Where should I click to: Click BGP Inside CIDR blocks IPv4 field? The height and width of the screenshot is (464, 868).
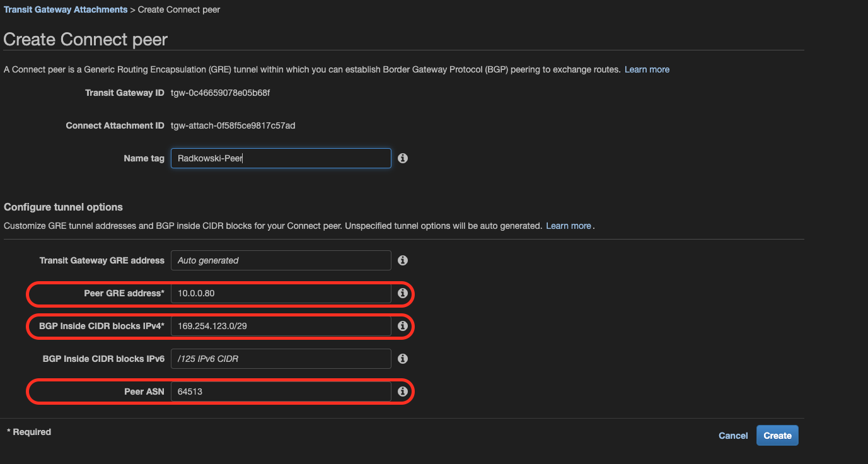coord(281,326)
